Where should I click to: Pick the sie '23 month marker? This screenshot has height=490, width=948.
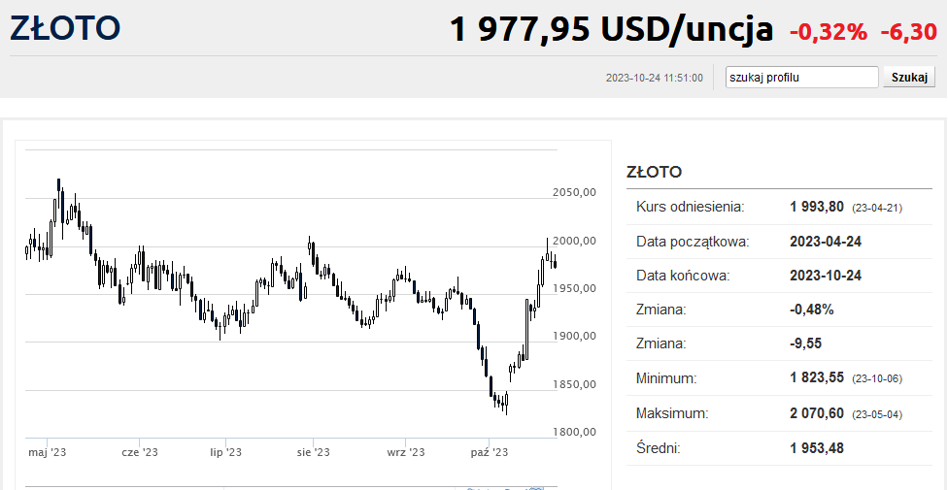pyautogui.click(x=313, y=453)
